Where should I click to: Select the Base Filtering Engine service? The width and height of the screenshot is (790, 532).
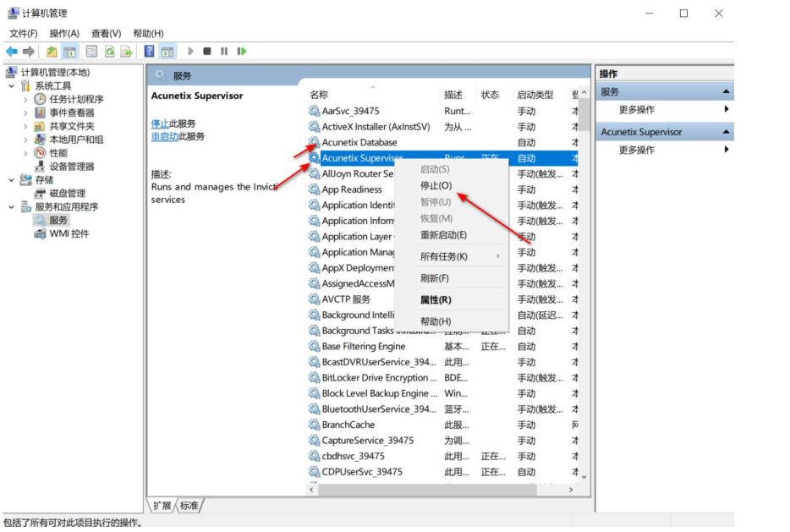(442, 347)
